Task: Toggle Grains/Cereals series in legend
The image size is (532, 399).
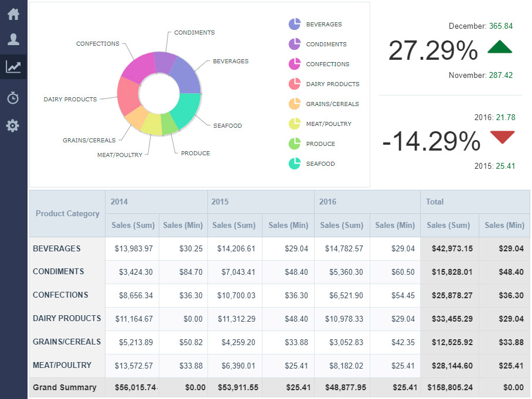Action: click(332, 104)
